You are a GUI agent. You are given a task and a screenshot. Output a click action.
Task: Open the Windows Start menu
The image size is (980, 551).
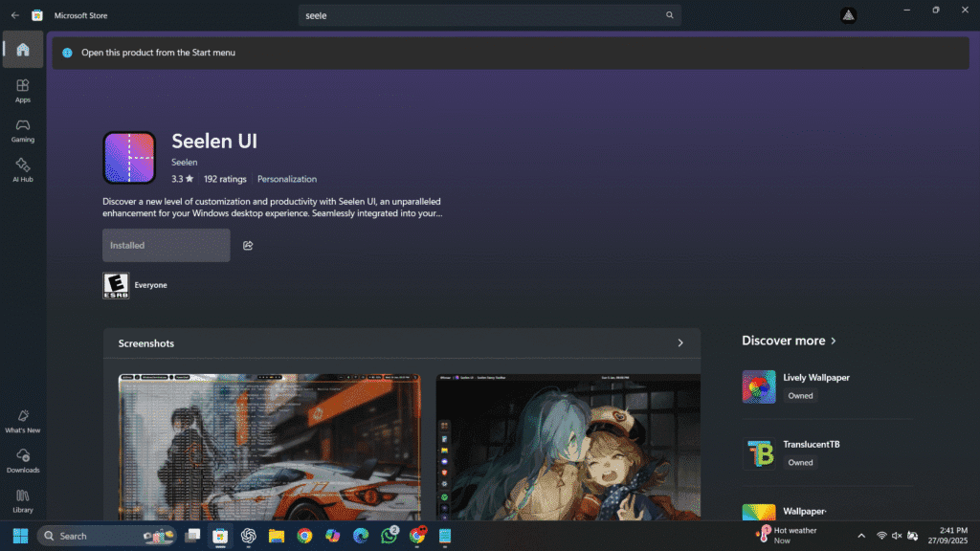click(x=21, y=536)
